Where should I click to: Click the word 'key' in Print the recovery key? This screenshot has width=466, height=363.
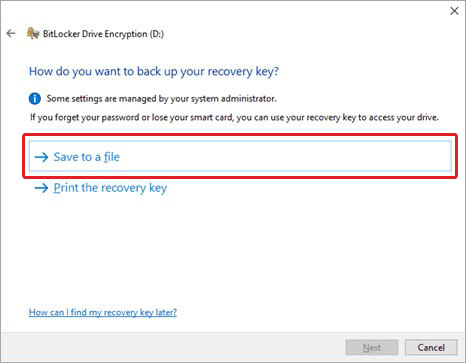point(158,188)
